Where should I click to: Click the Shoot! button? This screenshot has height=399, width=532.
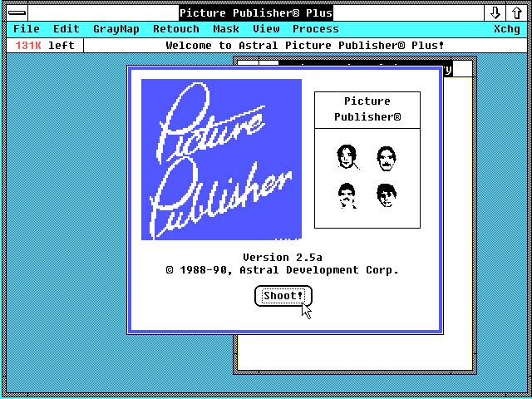283,296
